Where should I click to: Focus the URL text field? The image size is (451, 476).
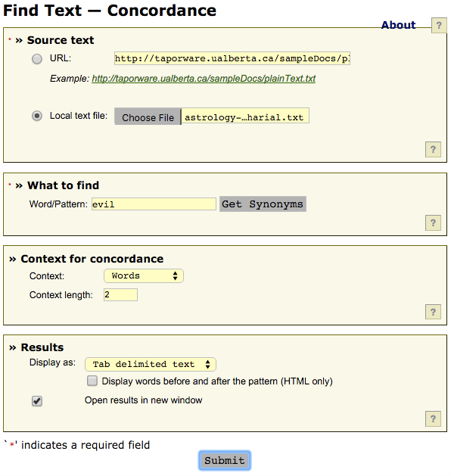pos(232,58)
